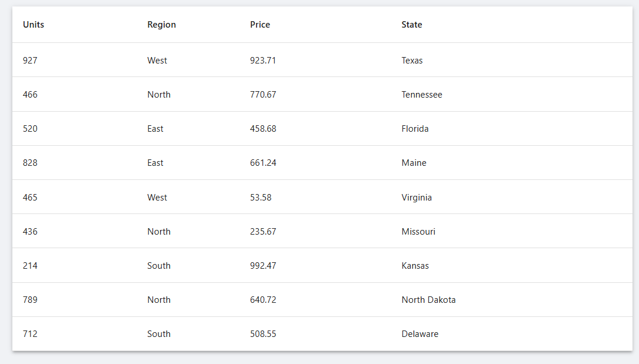Select the Kansas cell

pyautogui.click(x=415, y=266)
